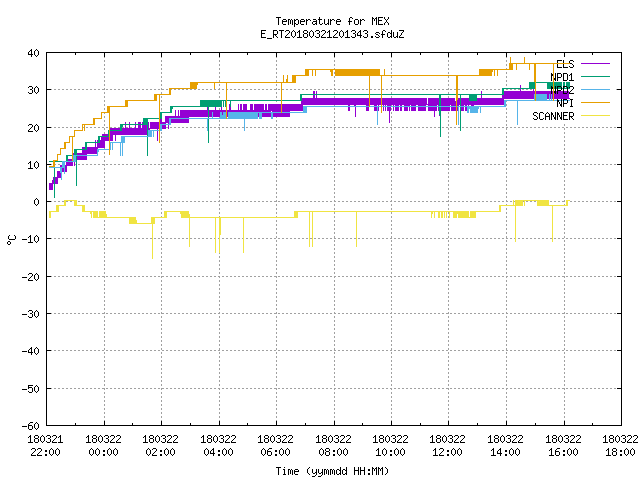Image resolution: width=640 pixels, height=480 pixels.
Task: Click the y-axis label 0
Action: [x=37, y=202]
